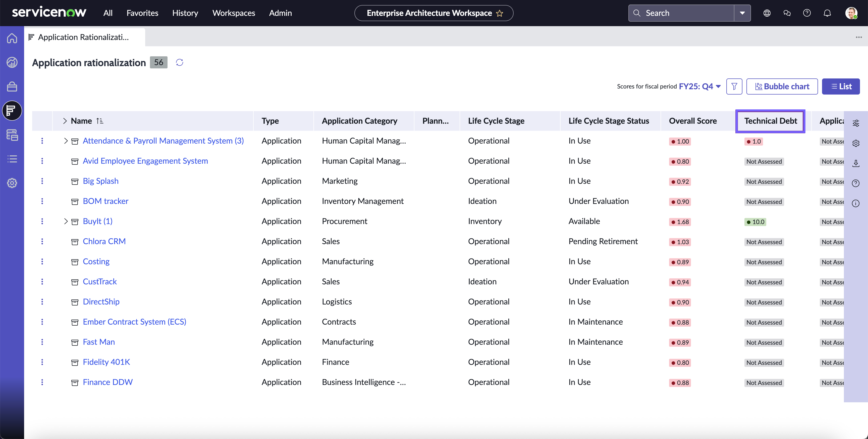Open the help icon on the right panel
868x439 pixels.
click(x=856, y=183)
